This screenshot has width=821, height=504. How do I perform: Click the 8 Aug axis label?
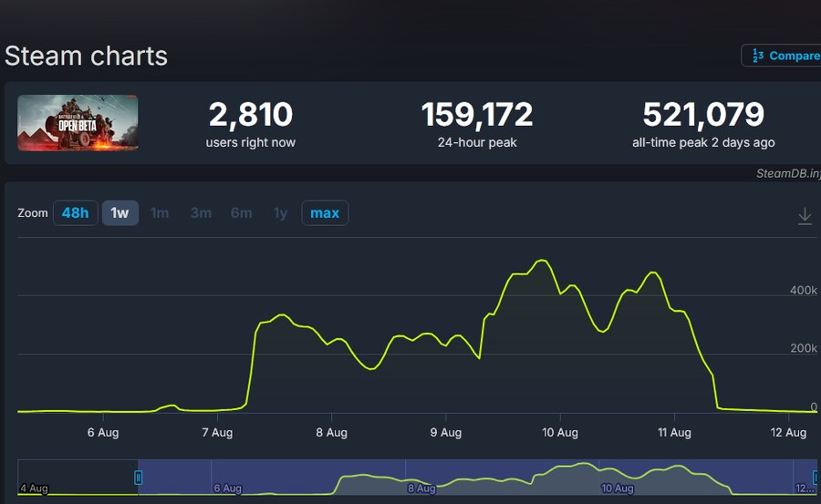331,432
